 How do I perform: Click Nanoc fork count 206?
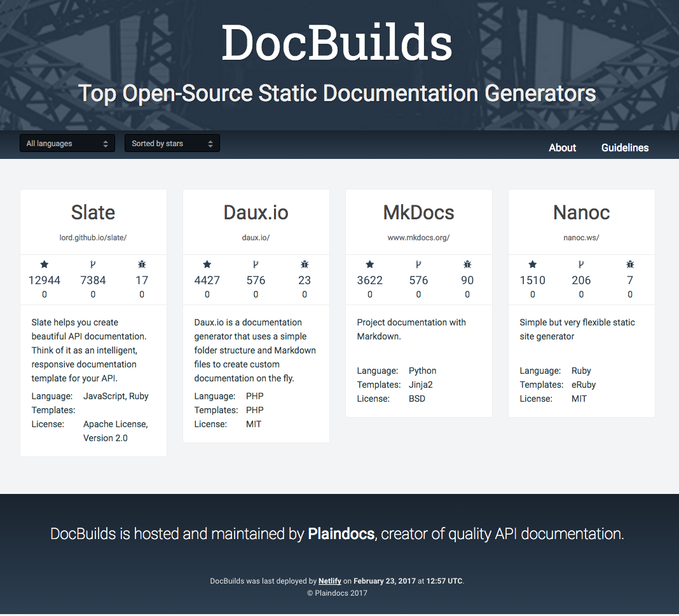click(581, 280)
